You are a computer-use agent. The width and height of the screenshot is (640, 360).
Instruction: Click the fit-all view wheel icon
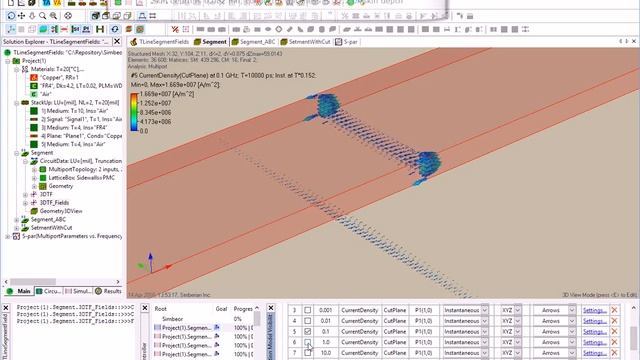coord(68,16)
